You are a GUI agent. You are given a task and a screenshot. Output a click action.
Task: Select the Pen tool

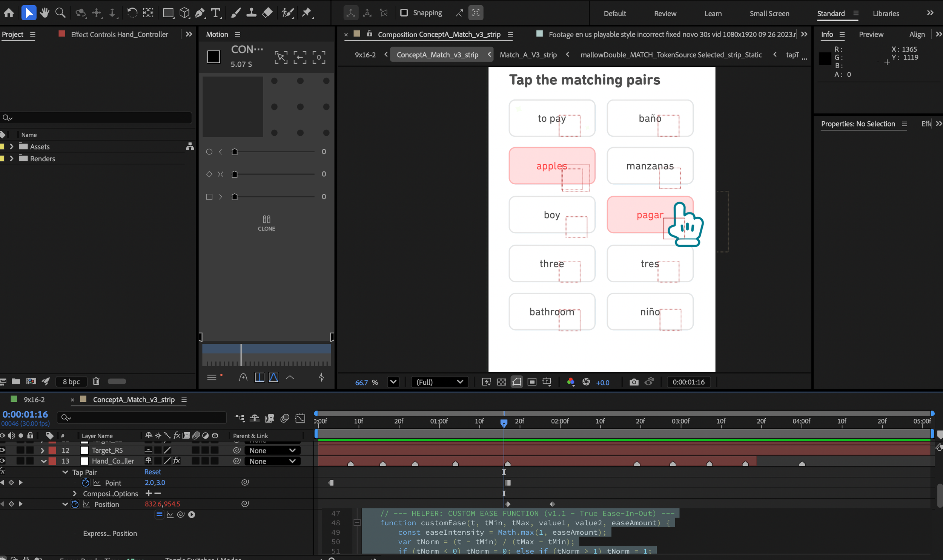click(200, 13)
